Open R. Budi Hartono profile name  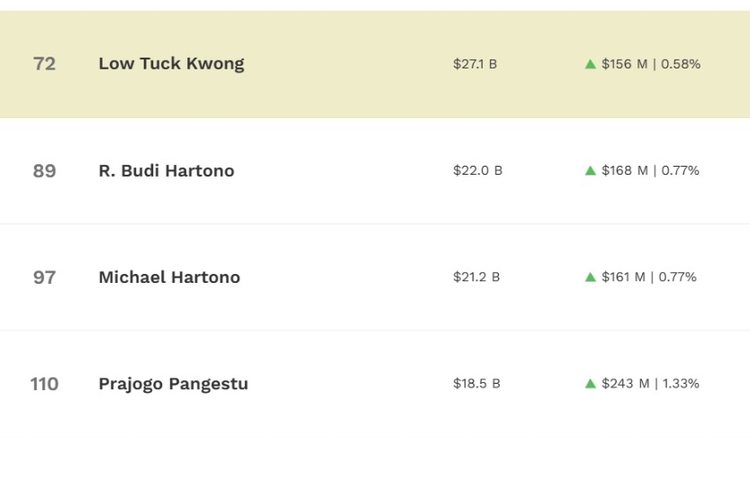pos(166,171)
